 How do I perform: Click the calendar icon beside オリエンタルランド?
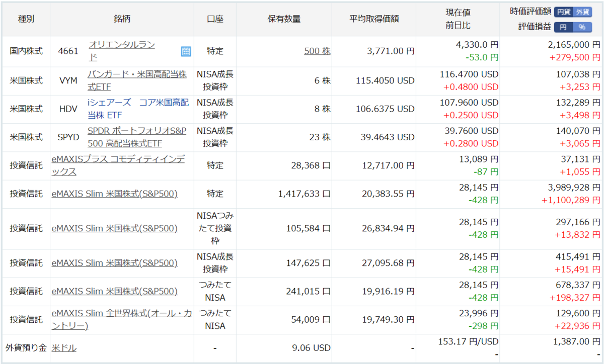tap(186, 51)
